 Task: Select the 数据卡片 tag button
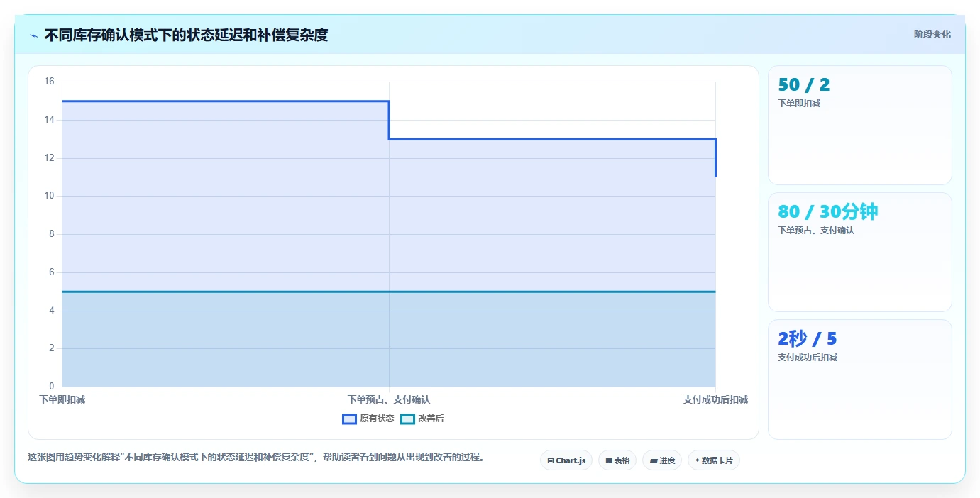tap(714, 460)
